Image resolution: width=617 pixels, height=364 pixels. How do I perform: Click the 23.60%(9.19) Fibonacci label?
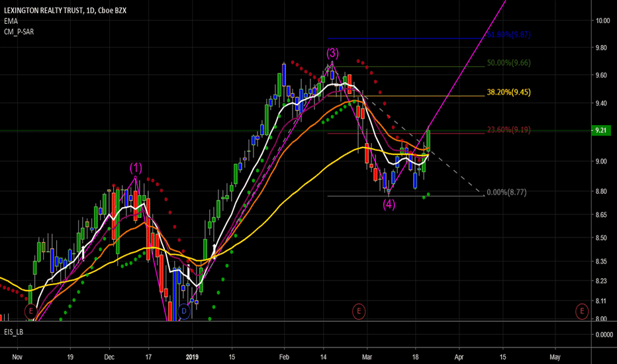pyautogui.click(x=509, y=130)
